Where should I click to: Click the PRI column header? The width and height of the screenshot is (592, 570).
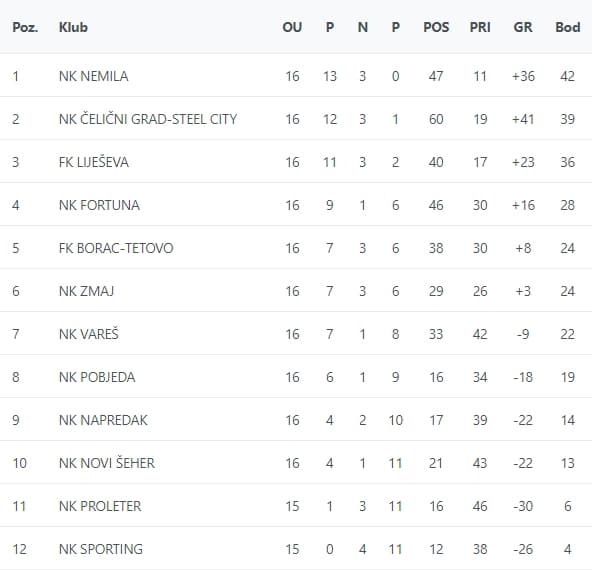coord(480,27)
